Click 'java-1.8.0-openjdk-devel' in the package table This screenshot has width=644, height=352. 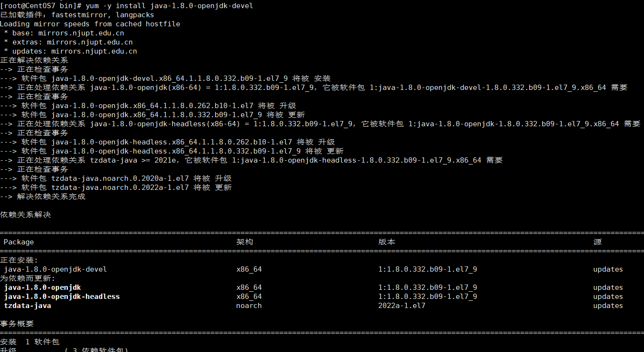coord(55,269)
